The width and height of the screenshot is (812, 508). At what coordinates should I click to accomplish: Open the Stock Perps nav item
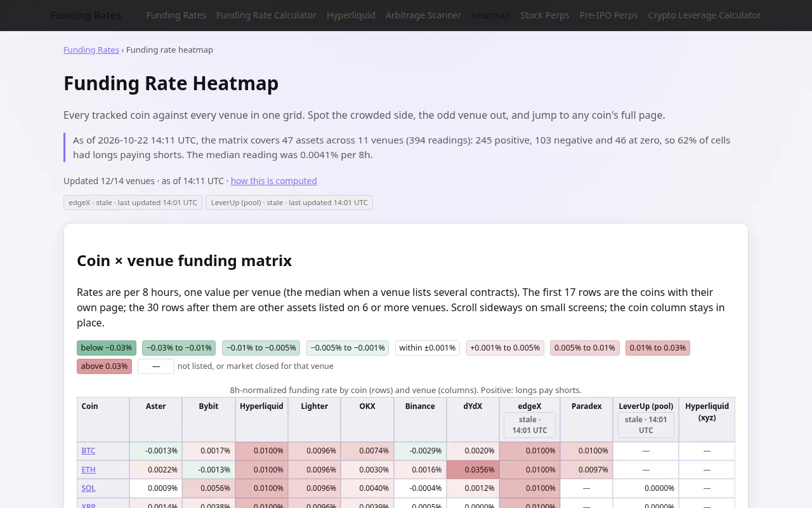[544, 15]
